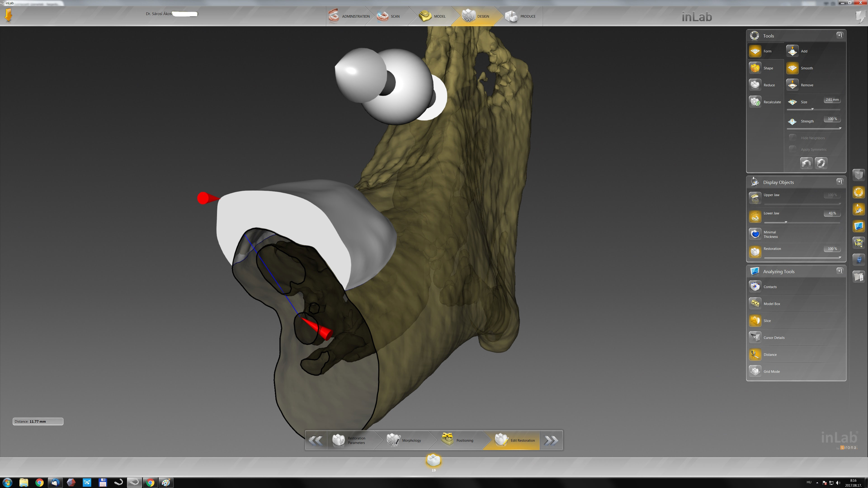
Task: Open the Tools side panel icon
Action: [859, 192]
